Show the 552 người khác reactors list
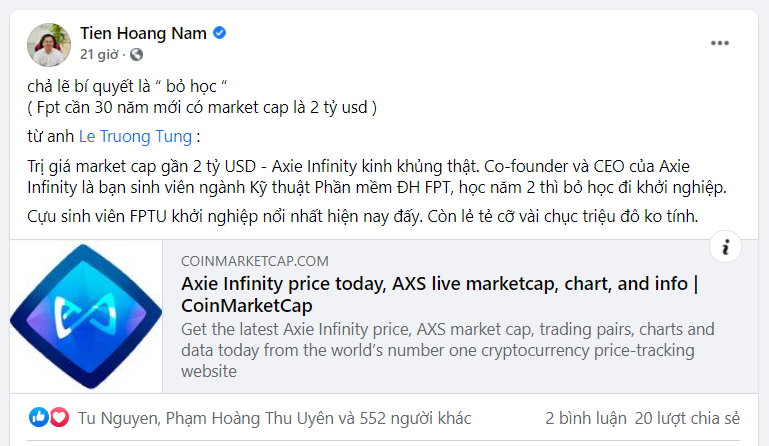 click(x=411, y=418)
